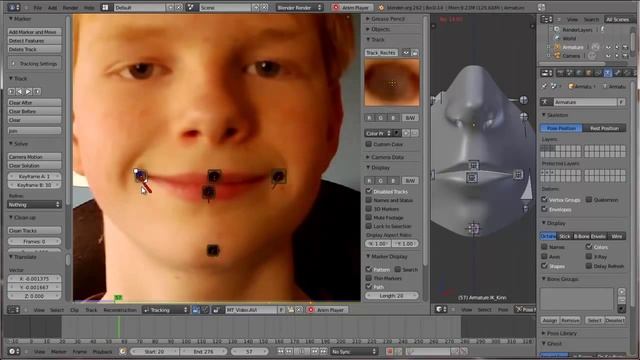Click the timeline range toggle clock icon

[122, 351]
